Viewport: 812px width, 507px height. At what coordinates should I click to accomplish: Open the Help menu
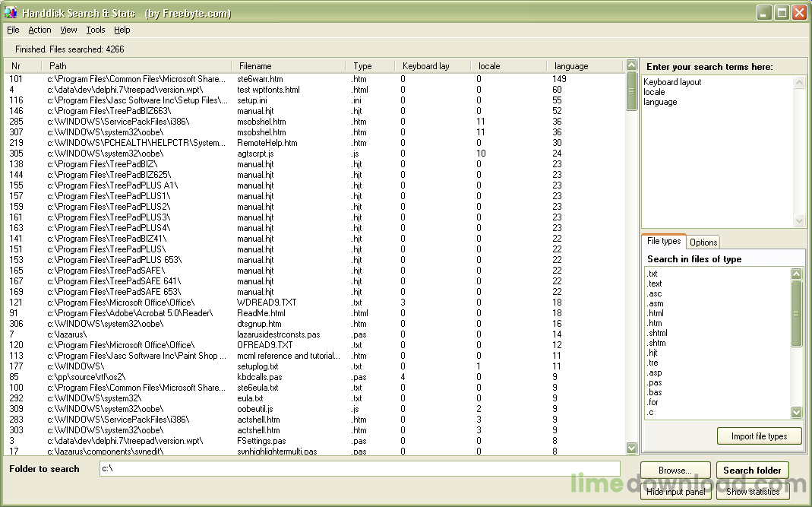pyautogui.click(x=122, y=30)
